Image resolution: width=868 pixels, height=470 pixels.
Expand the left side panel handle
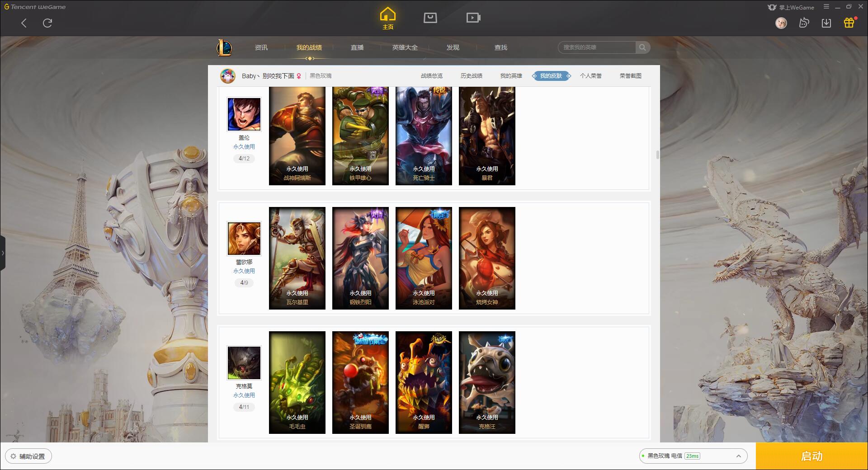pos(3,253)
